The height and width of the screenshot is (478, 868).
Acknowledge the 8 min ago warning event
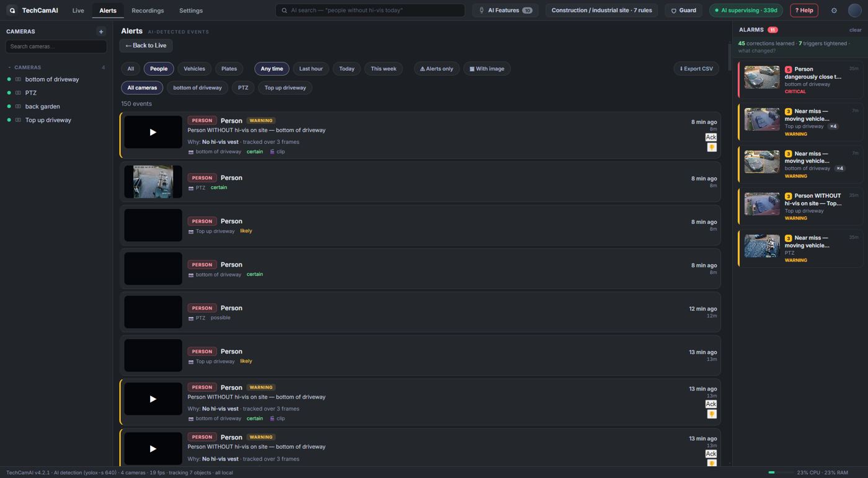pos(711,137)
